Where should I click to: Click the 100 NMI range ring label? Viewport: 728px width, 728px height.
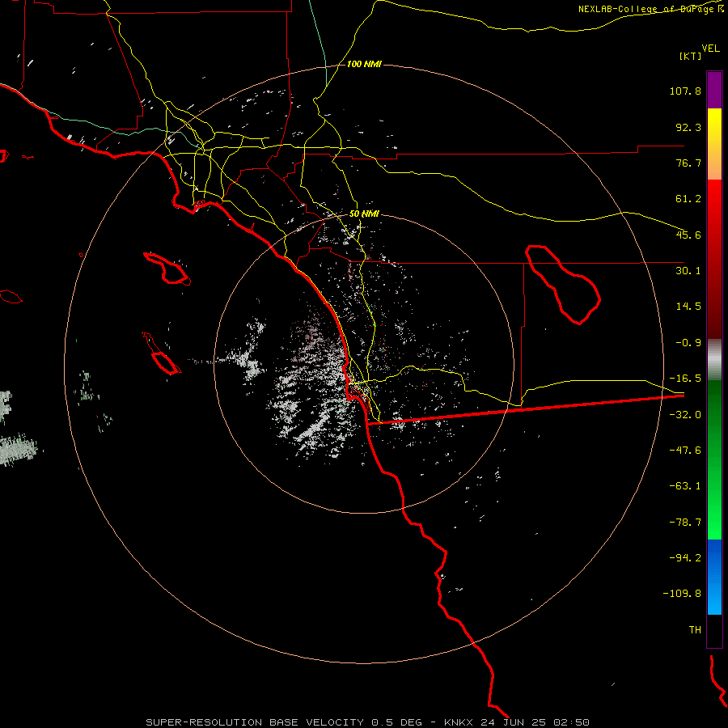pyautogui.click(x=364, y=64)
